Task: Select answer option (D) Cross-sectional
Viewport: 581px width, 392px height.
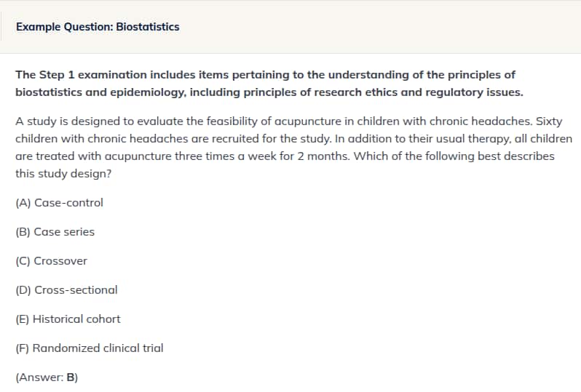Action: pos(66,290)
